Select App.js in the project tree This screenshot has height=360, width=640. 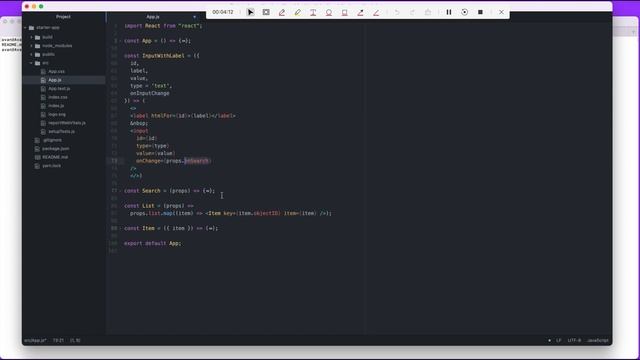pos(55,80)
